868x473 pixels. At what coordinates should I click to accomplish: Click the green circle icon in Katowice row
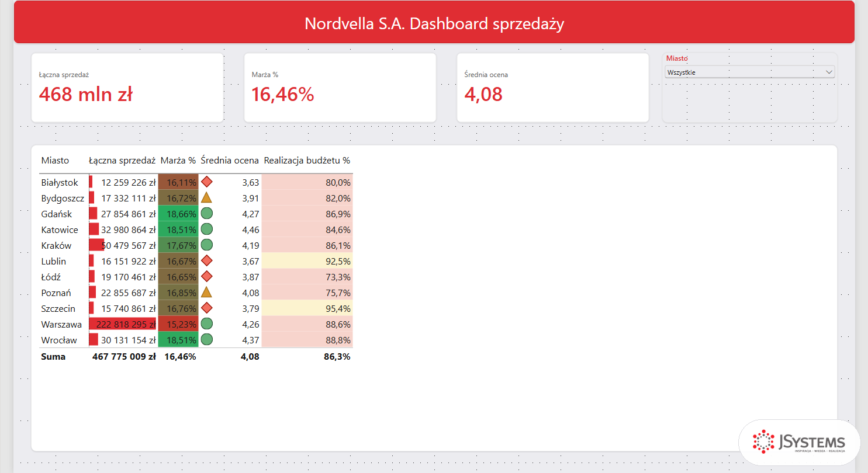[x=206, y=229]
